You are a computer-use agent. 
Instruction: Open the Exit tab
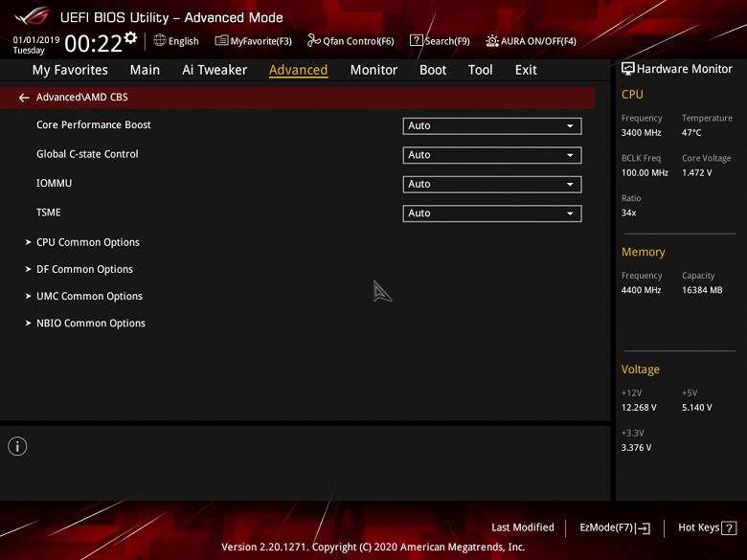pyautogui.click(x=526, y=70)
